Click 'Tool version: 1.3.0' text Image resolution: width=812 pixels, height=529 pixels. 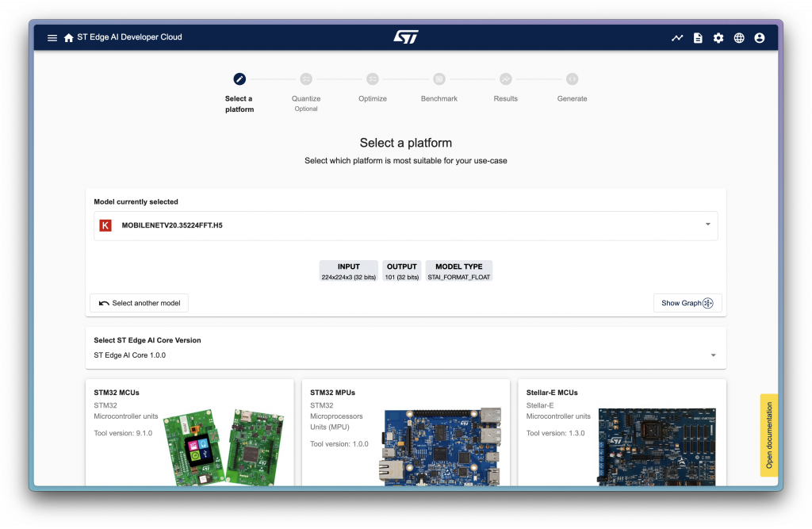click(555, 433)
